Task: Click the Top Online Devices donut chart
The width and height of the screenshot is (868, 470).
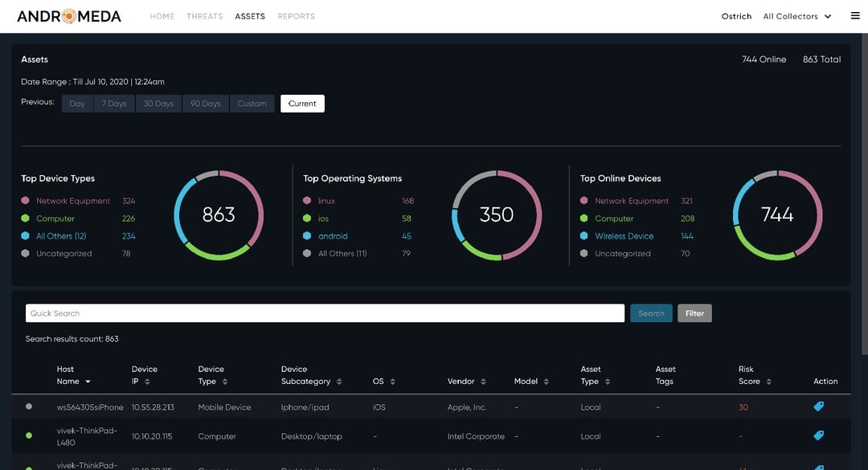Action: click(778, 215)
